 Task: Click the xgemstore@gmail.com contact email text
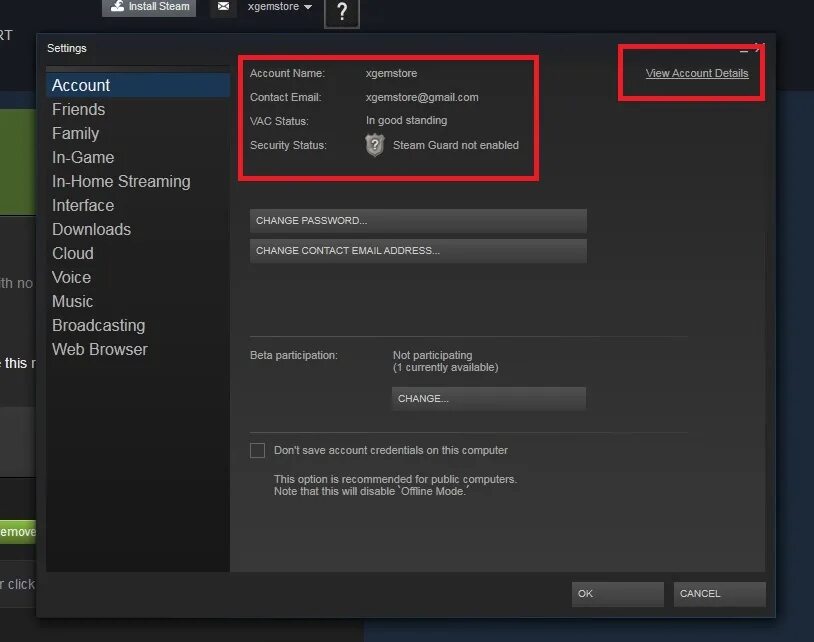point(422,97)
